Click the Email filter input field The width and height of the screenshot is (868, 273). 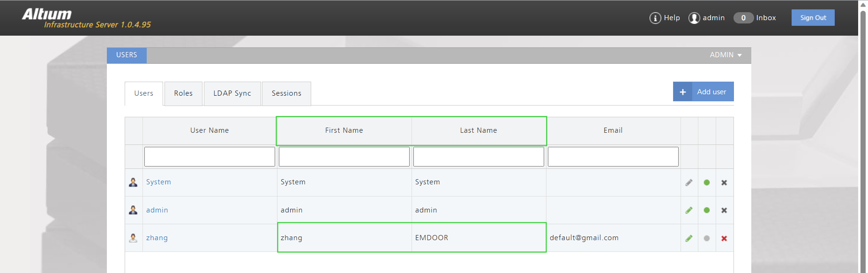pyautogui.click(x=613, y=157)
